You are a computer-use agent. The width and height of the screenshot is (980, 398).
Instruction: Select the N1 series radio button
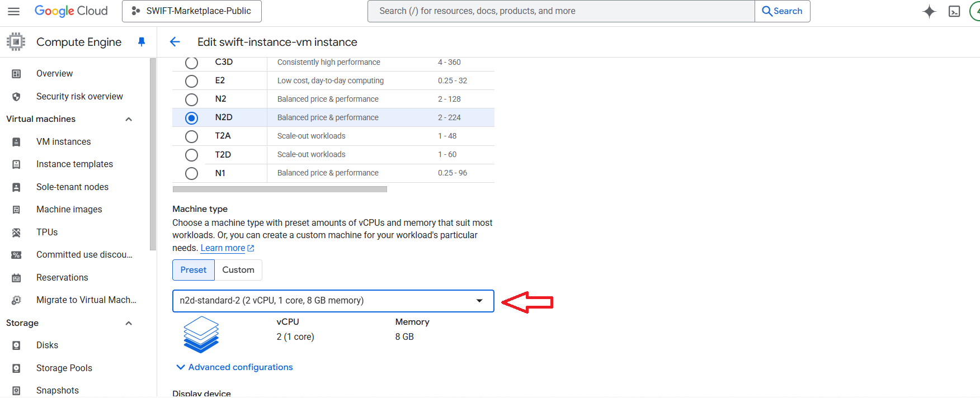pos(191,173)
